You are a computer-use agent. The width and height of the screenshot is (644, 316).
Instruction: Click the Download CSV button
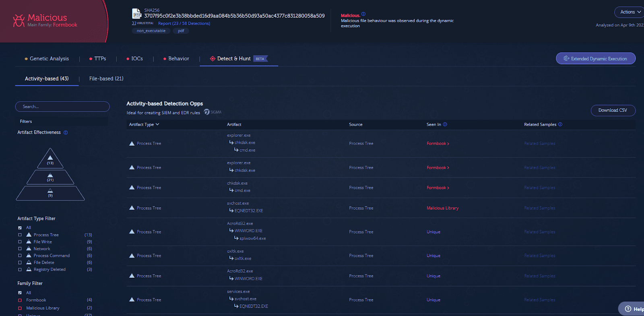tap(613, 110)
